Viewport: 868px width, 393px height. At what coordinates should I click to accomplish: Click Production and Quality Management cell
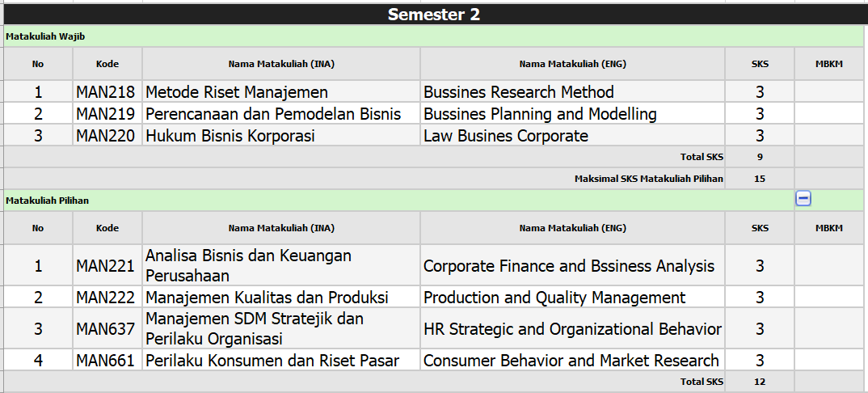pyautogui.click(x=572, y=298)
